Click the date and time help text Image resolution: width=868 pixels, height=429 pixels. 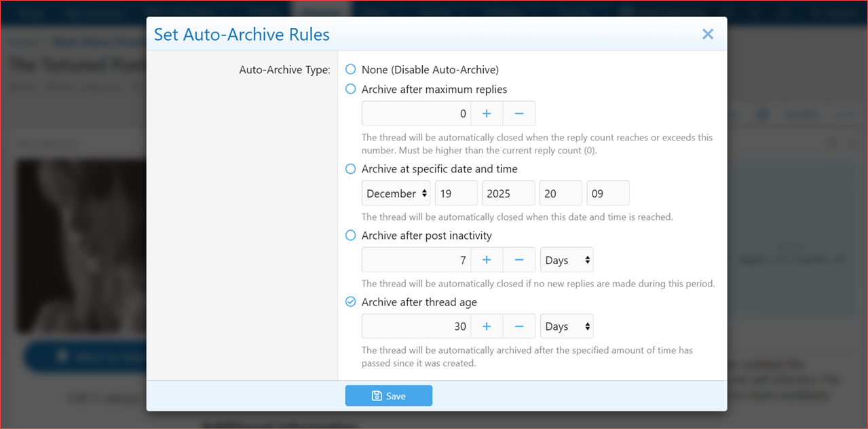coord(517,217)
